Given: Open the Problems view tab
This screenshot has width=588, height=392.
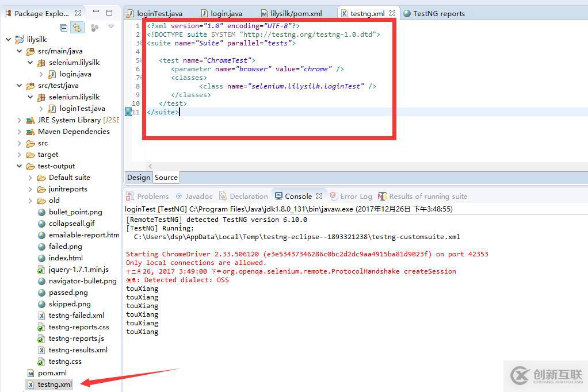Looking at the screenshot, I should click(x=147, y=197).
